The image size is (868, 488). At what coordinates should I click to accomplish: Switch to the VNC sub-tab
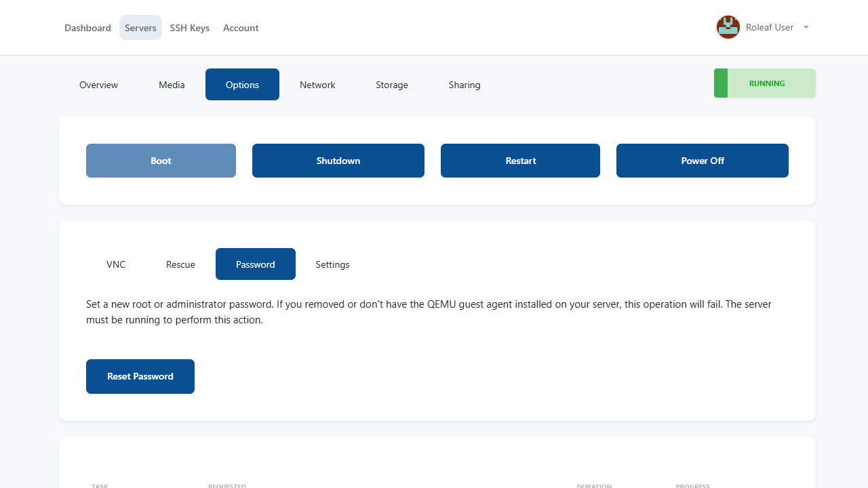click(x=116, y=264)
